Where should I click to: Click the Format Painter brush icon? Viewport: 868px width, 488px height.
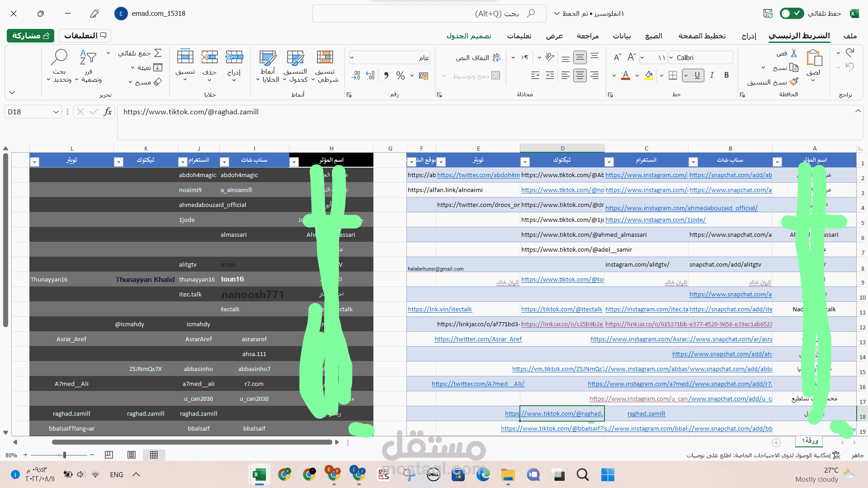pos(794,82)
